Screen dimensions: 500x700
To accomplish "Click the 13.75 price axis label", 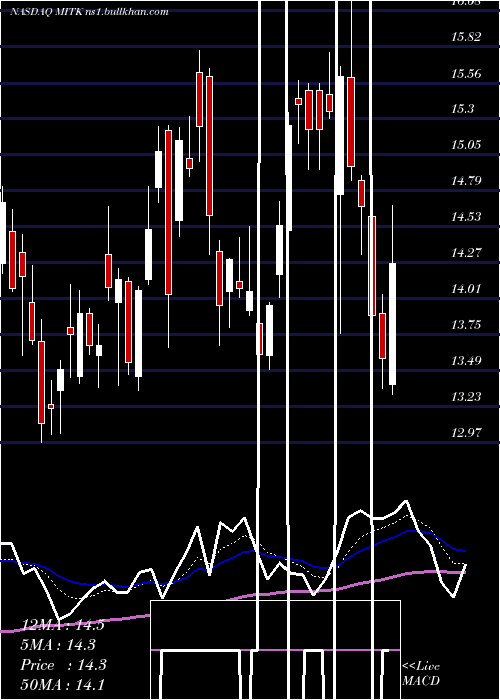I will coord(466,325).
